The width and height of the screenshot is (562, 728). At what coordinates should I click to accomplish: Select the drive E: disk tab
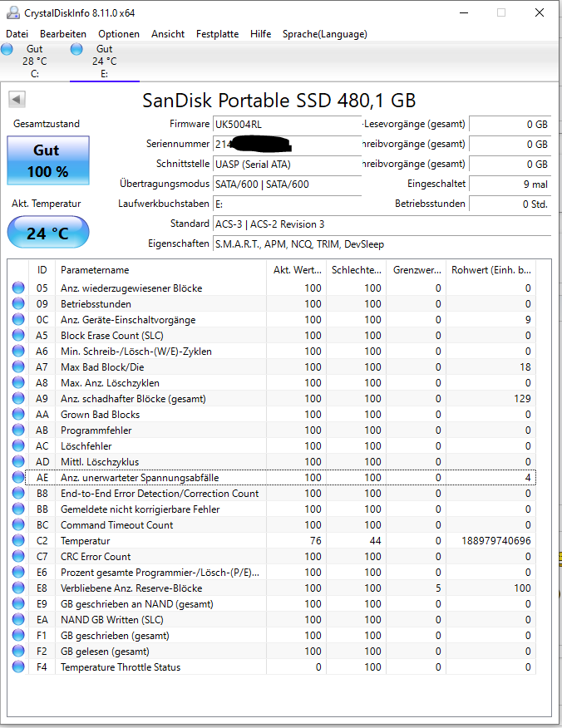coord(105,61)
